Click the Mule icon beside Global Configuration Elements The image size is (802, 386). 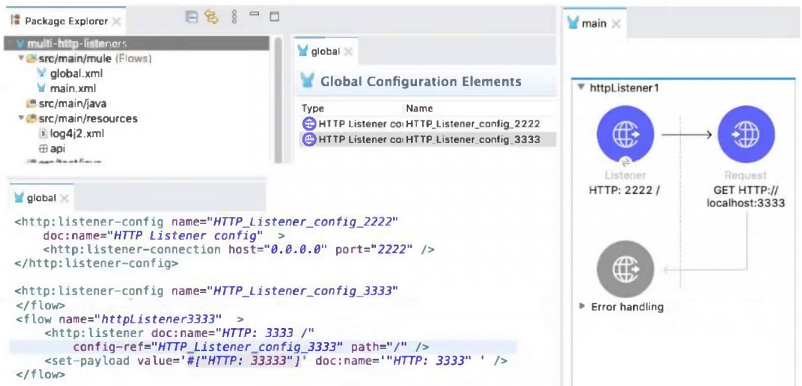pyautogui.click(x=308, y=81)
